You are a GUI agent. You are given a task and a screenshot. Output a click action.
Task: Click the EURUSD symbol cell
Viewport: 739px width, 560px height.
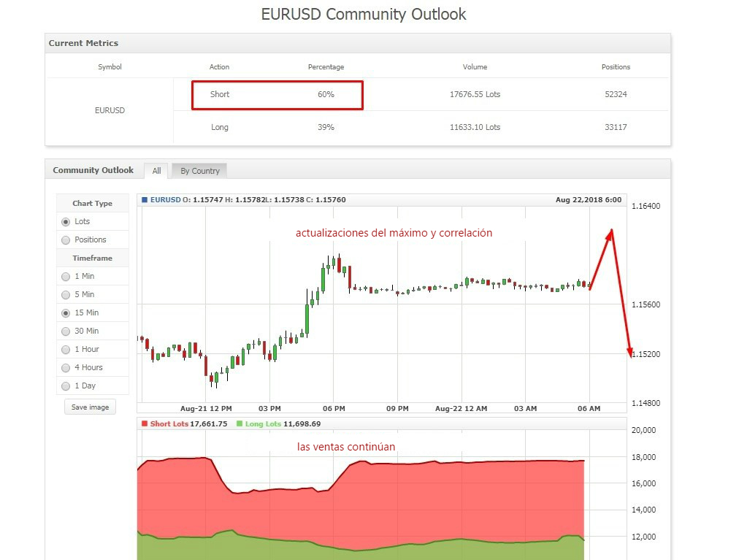point(110,110)
